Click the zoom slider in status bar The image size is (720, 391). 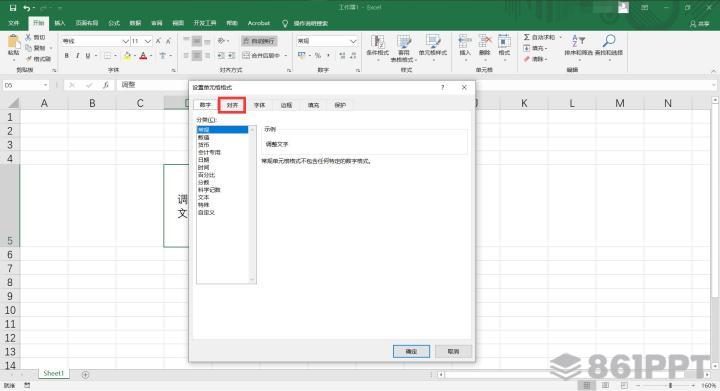(x=670, y=385)
